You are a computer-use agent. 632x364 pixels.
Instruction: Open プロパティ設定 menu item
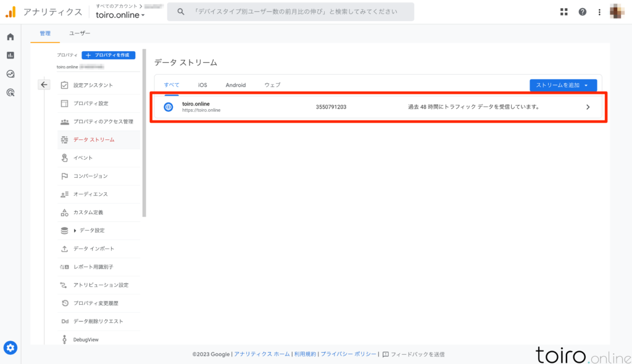pos(99,103)
